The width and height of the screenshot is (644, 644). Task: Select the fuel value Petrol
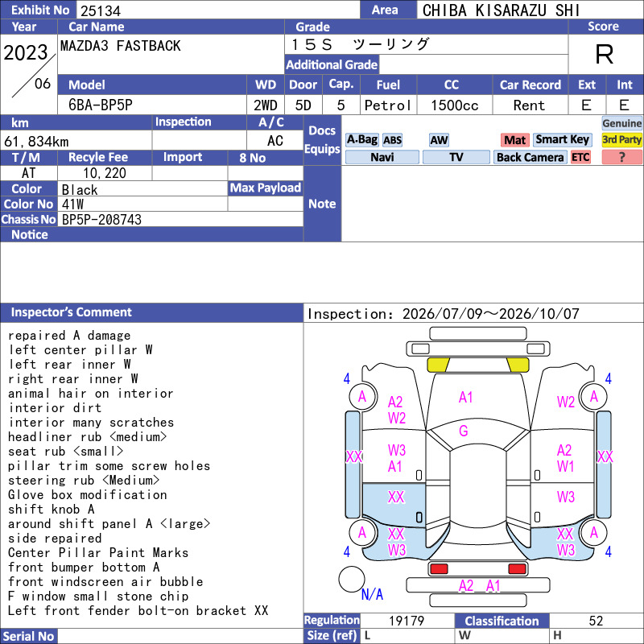click(388, 105)
